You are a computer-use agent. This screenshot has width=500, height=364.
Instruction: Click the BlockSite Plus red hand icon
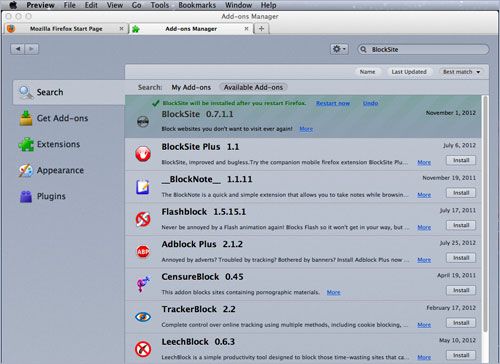point(143,154)
